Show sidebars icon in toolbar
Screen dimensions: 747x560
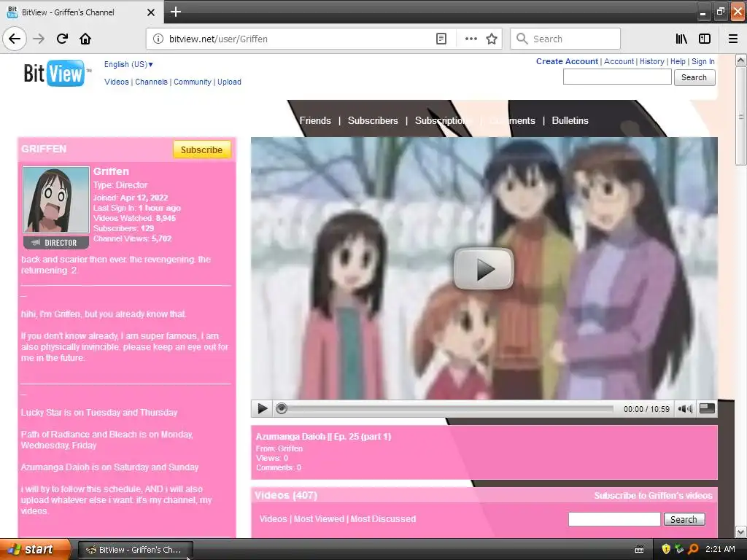tap(705, 39)
